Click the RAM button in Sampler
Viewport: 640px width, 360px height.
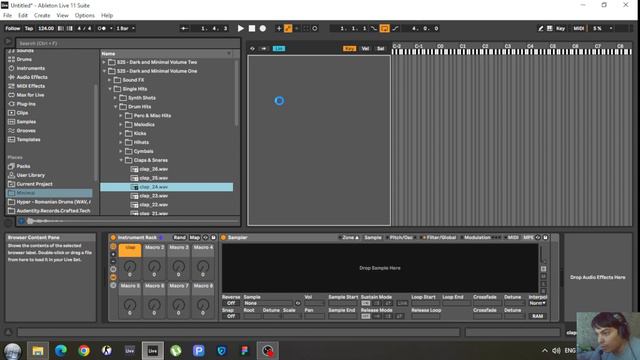click(x=538, y=316)
